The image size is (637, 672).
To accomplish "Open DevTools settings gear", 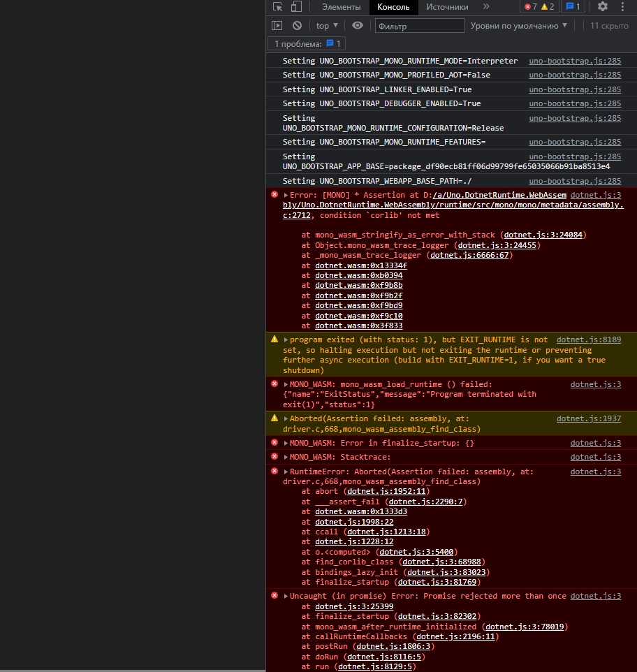I will (x=602, y=7).
